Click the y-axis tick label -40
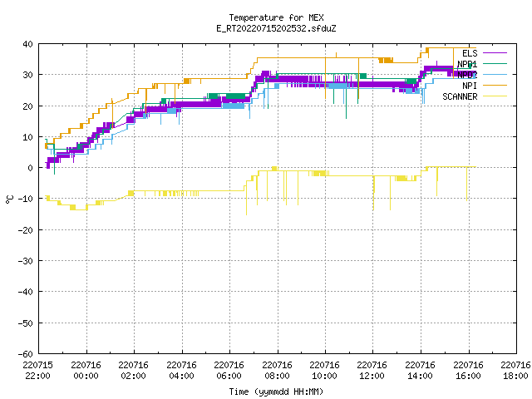 [26, 292]
